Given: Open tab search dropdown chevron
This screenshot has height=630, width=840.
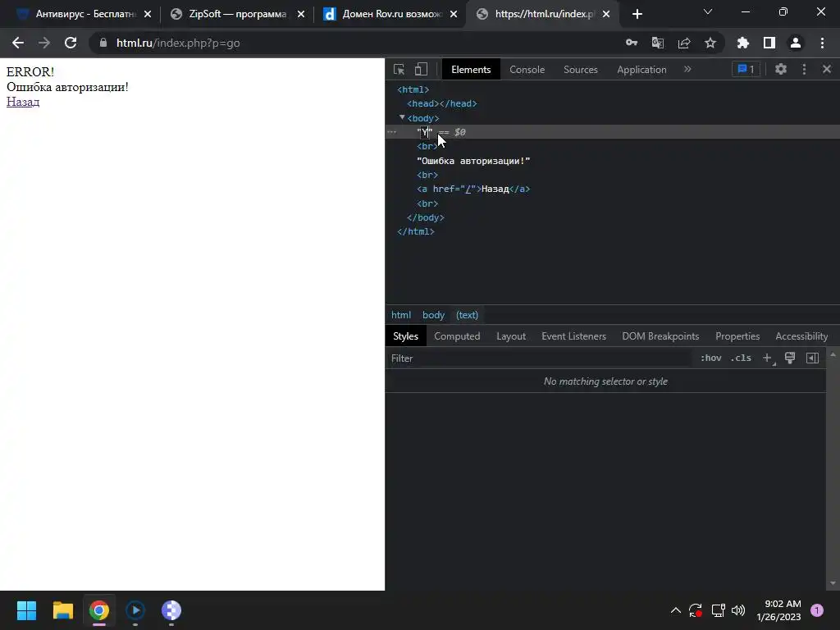Looking at the screenshot, I should [x=708, y=11].
